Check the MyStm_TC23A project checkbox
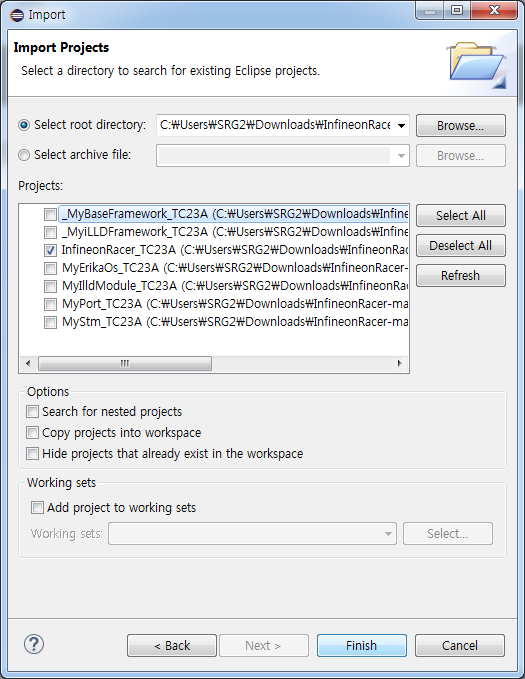This screenshot has height=679, width=525. point(50,322)
